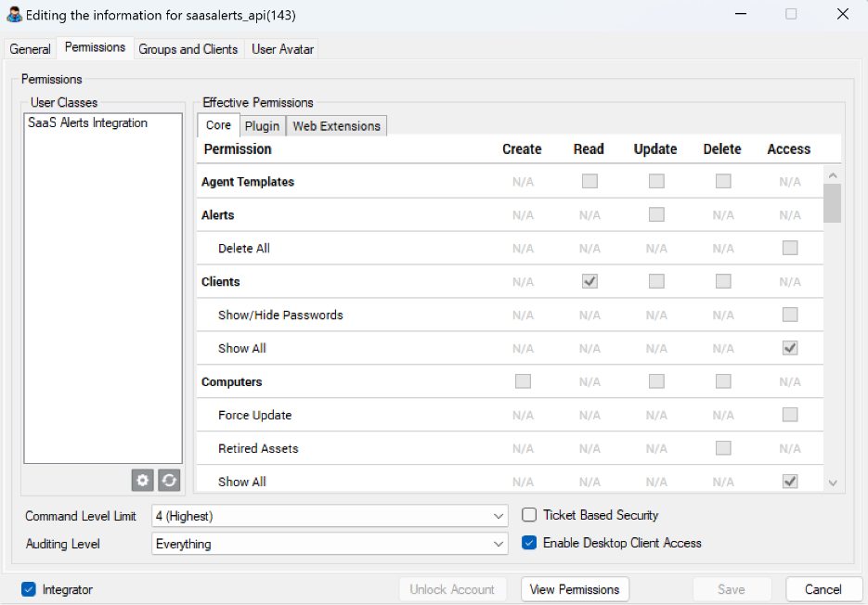
Task: Toggle Clients Read permission checkbox
Action: click(589, 282)
